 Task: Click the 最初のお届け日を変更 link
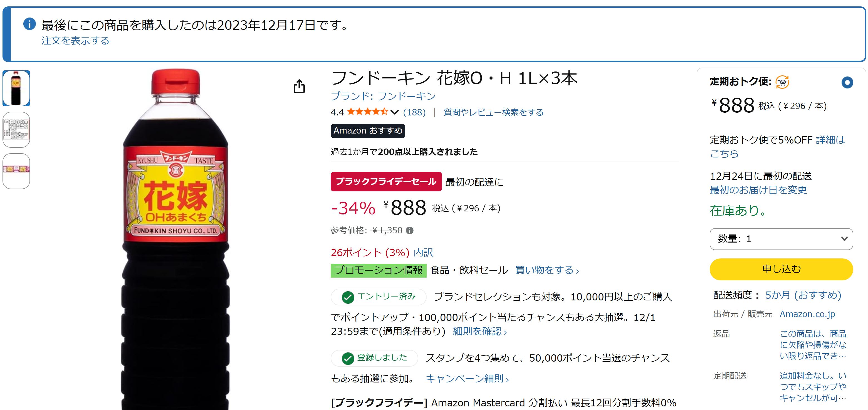(x=758, y=190)
